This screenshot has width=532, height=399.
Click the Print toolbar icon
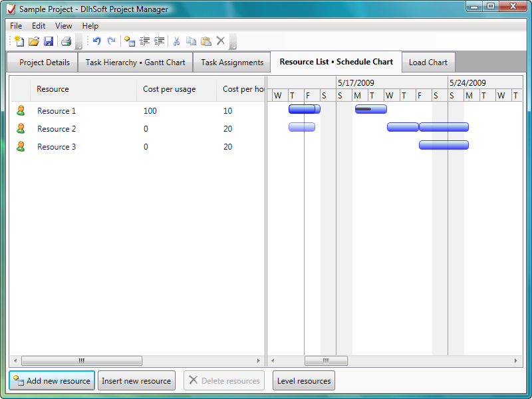click(66, 41)
